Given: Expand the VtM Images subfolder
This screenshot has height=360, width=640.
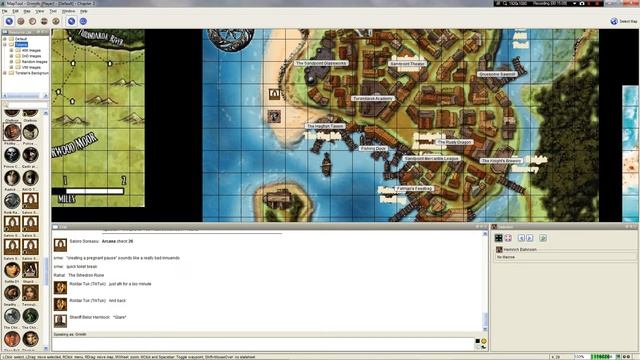Looking at the screenshot, I should tap(11, 67).
